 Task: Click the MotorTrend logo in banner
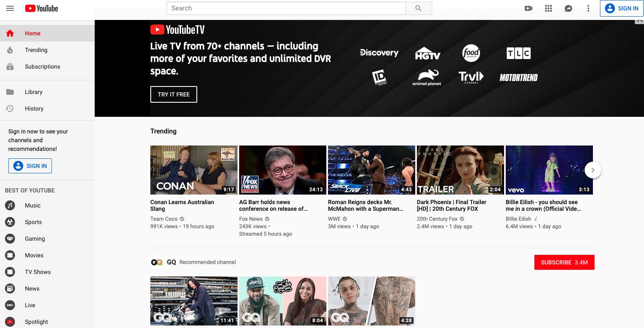(x=519, y=78)
